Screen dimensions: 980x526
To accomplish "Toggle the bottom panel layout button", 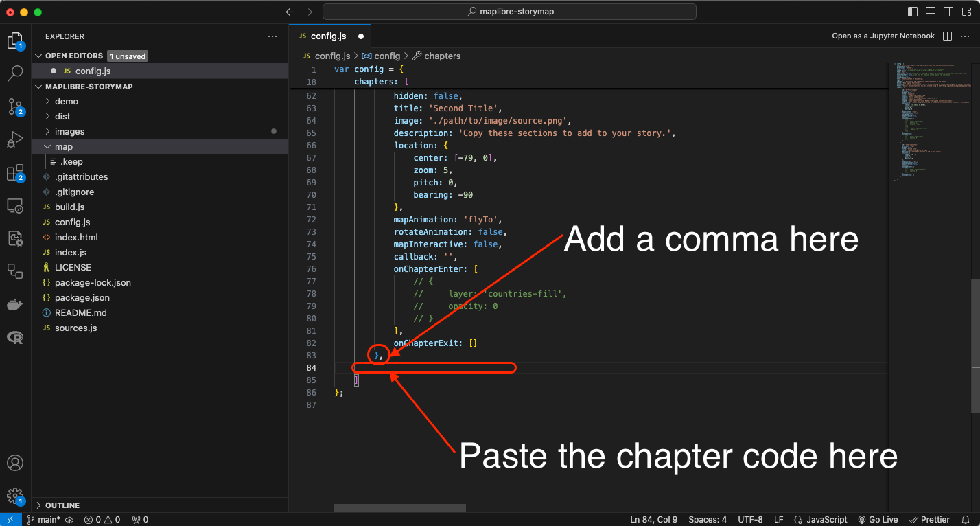I will pyautogui.click(x=931, y=12).
